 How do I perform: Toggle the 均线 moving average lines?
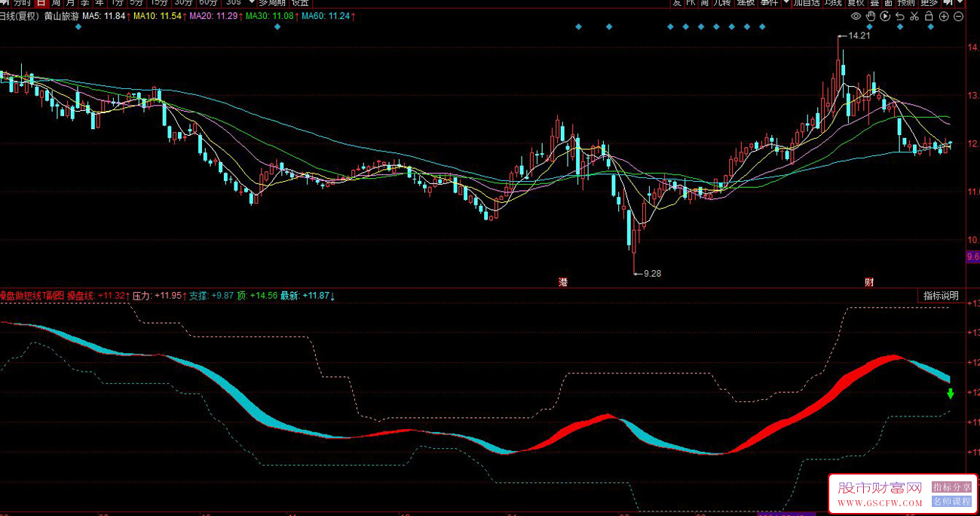(834, 3)
